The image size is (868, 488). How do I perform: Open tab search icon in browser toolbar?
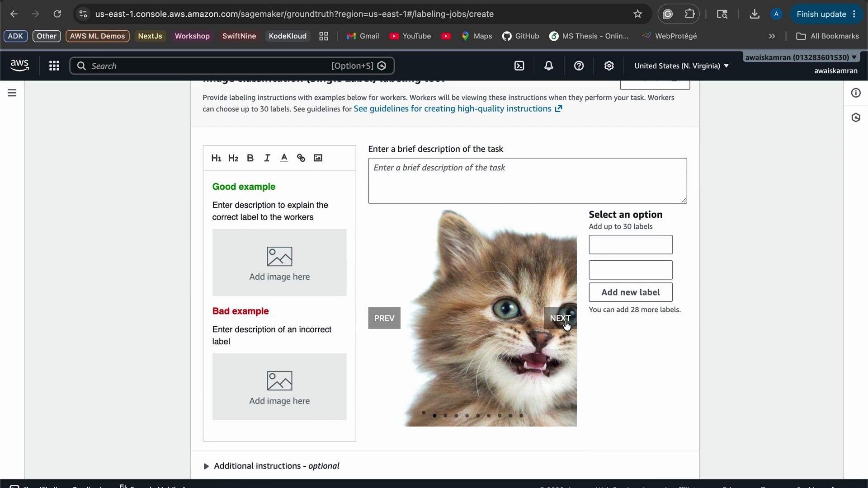pyautogui.click(x=722, y=14)
